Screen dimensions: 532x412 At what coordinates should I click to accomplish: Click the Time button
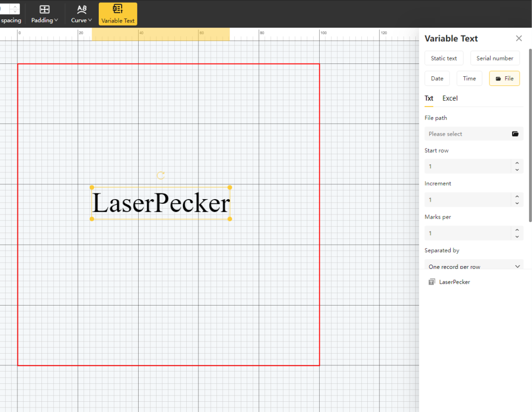(469, 78)
